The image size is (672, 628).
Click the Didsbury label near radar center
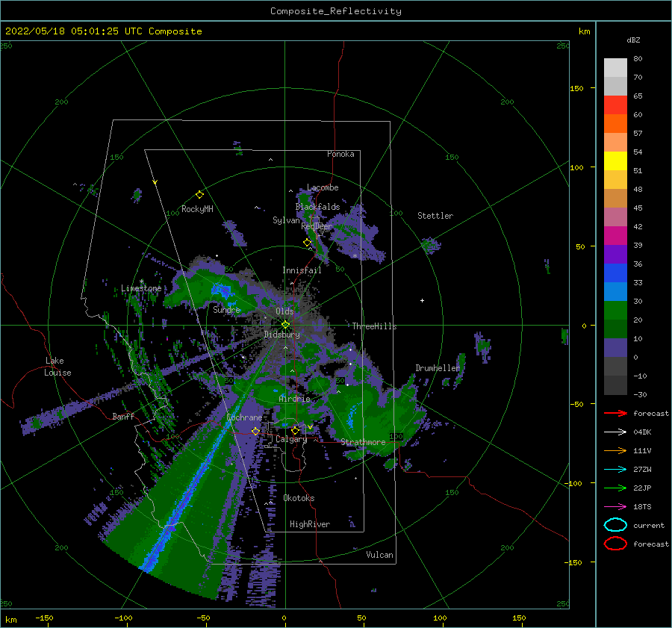pyautogui.click(x=281, y=335)
